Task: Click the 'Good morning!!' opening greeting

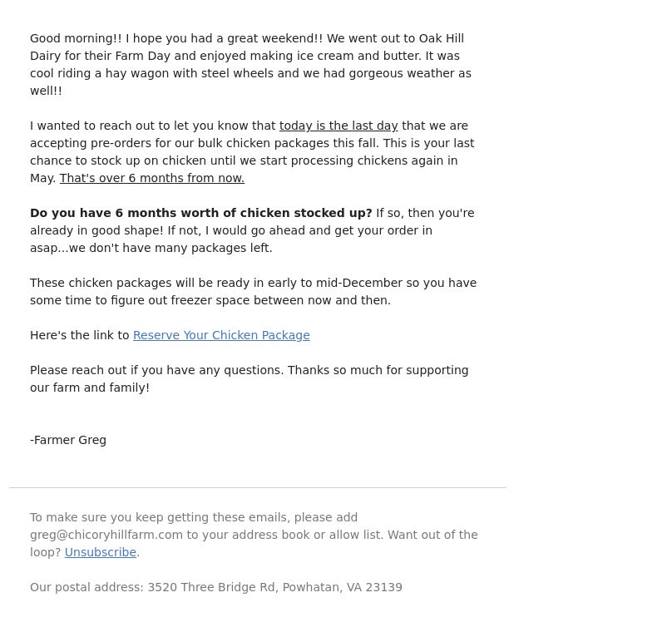Action: (x=76, y=38)
